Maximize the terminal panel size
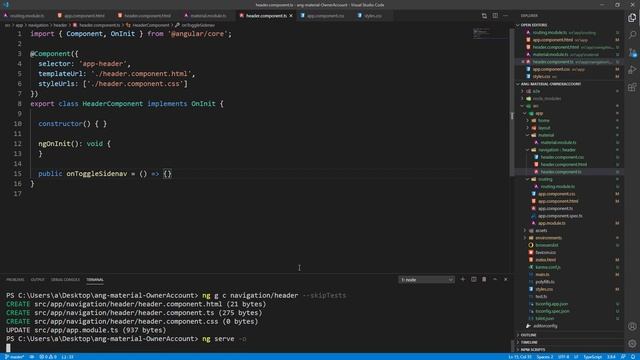Screen dimensions: 640x360 point(495,280)
